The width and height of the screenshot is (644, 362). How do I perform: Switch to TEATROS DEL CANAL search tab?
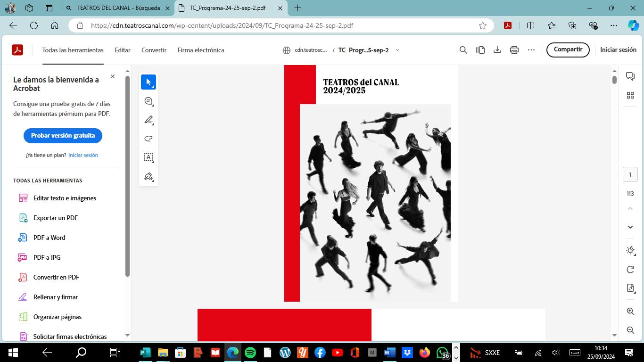(x=117, y=8)
